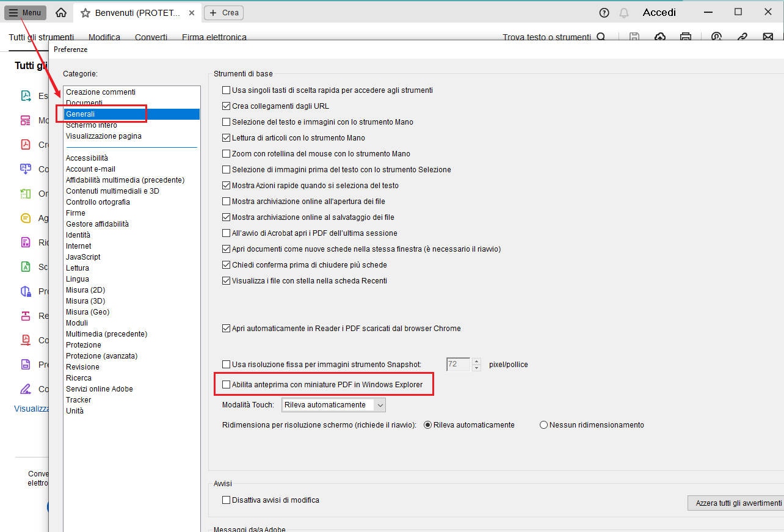Open the Redact tool icon
Image resolution: width=784 pixels, height=532 pixels.
pyautogui.click(x=26, y=316)
